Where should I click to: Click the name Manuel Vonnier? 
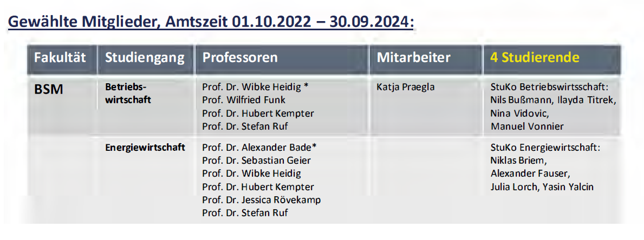point(527,126)
